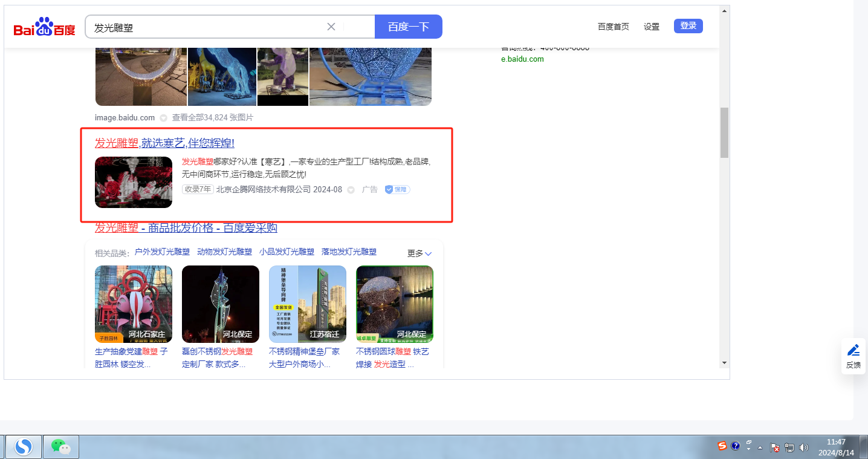This screenshot has height=459, width=868.
Task: Select the 户外发灯光雕塑 category
Action: click(x=162, y=252)
